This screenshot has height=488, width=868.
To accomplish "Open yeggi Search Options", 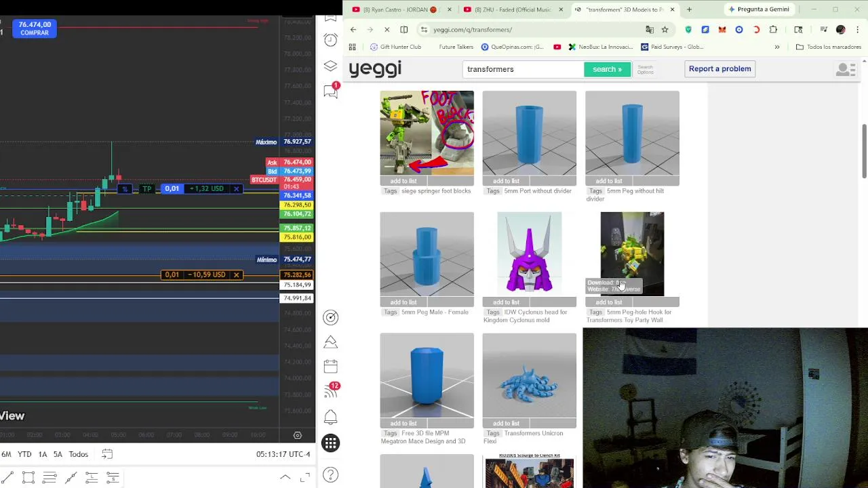I will point(645,69).
